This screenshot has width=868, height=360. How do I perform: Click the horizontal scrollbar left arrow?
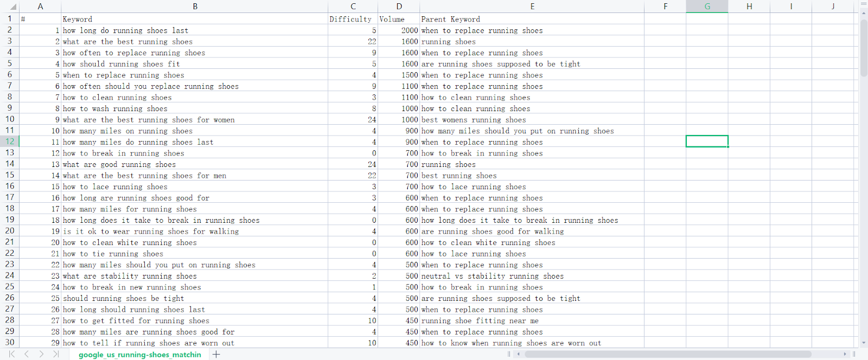[519, 354]
